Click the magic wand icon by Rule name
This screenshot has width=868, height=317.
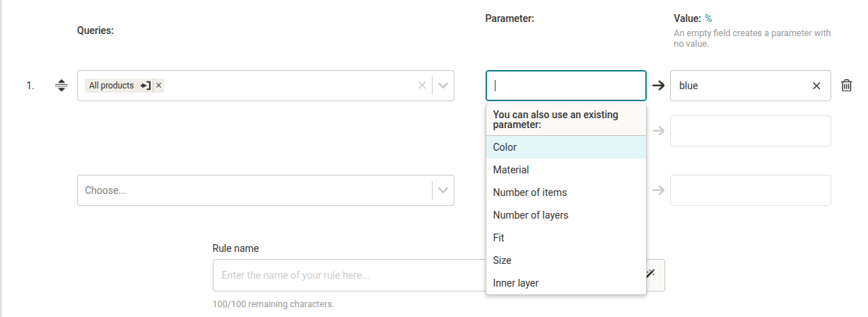[x=651, y=275]
